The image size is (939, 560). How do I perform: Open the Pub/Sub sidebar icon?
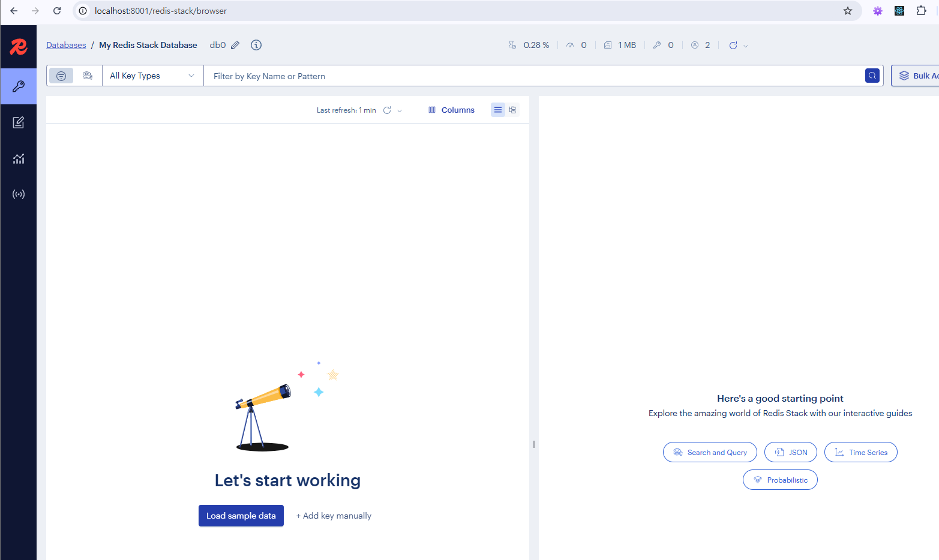tap(19, 194)
